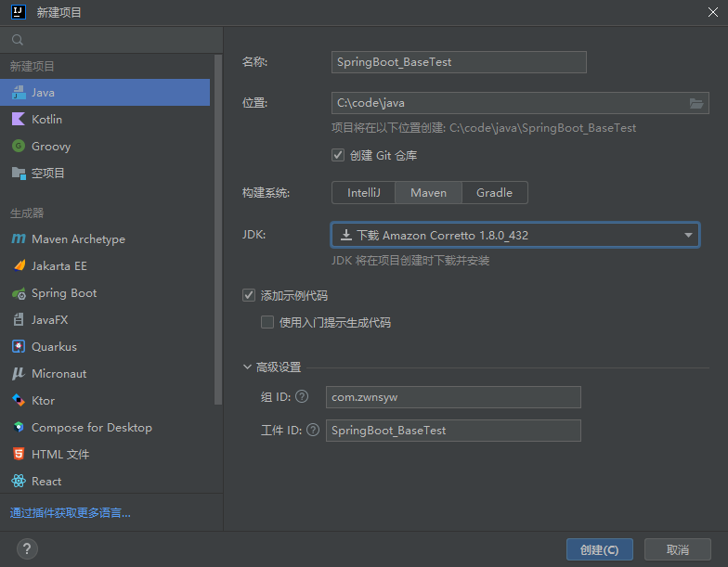Image resolution: width=728 pixels, height=567 pixels.
Task: Uncheck the 添加示例代码 checkbox
Action: click(249, 295)
